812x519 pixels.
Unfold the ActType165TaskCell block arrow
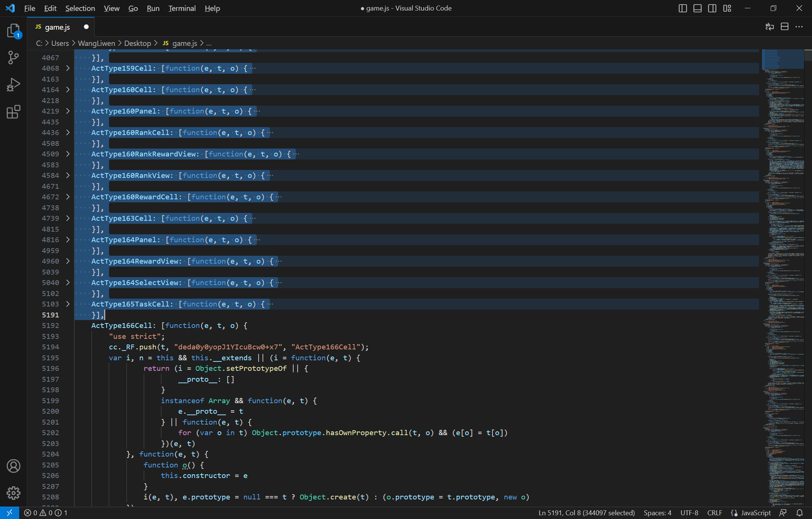pyautogui.click(x=68, y=304)
